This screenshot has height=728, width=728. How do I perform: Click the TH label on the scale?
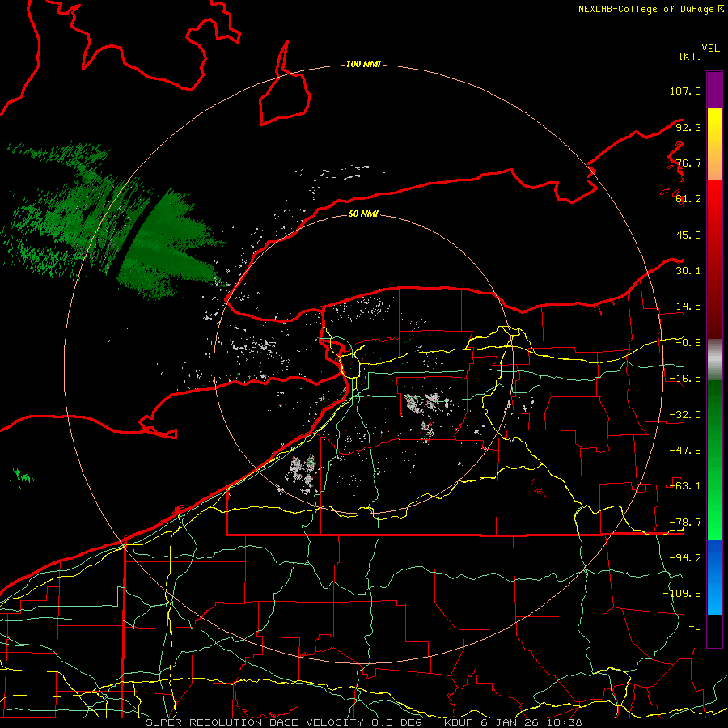click(695, 630)
